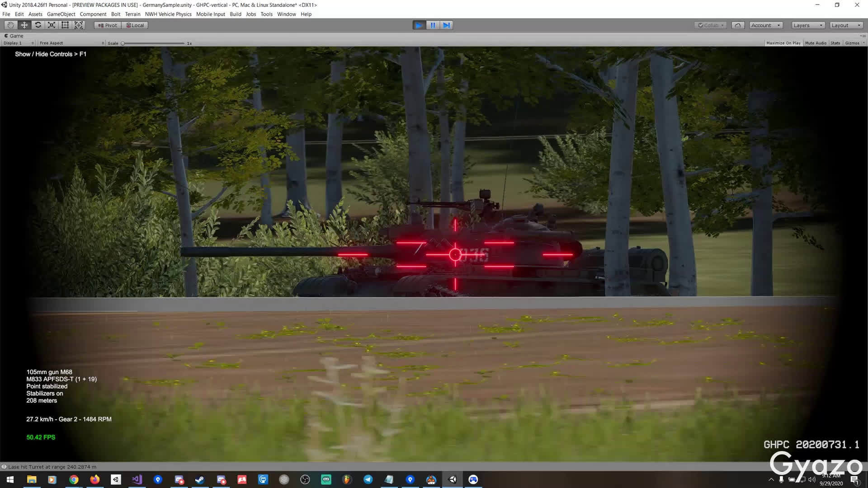
Task: Open the Edit menu
Action: click(x=19, y=14)
